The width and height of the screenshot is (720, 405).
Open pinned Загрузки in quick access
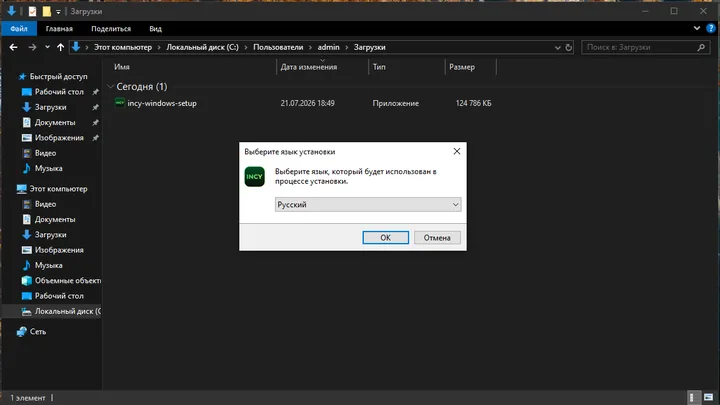click(x=50, y=107)
